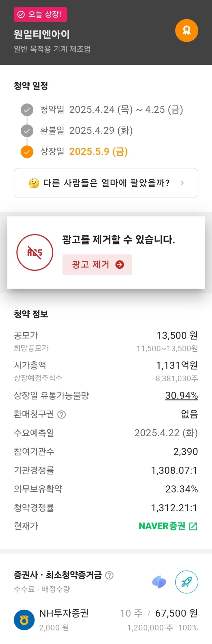Select the NH투자증권 brokerage row
Screen dimensions: 212x644
coord(106,620)
